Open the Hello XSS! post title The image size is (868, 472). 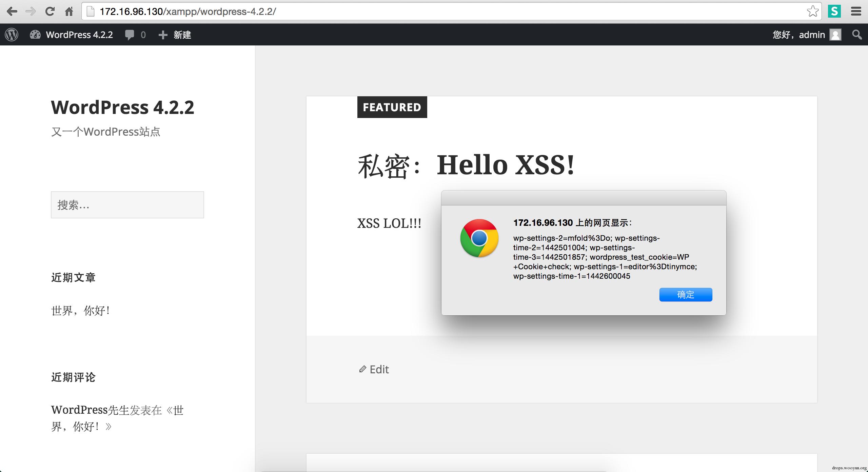coord(466,165)
